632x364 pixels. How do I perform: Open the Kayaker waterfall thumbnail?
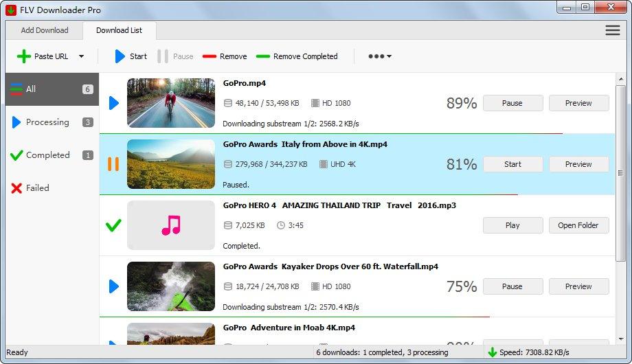click(171, 286)
